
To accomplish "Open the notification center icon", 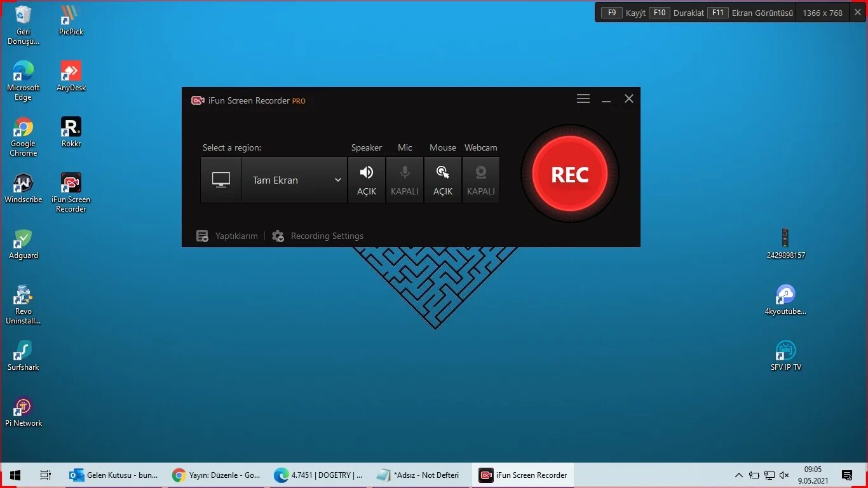I will click(x=847, y=475).
